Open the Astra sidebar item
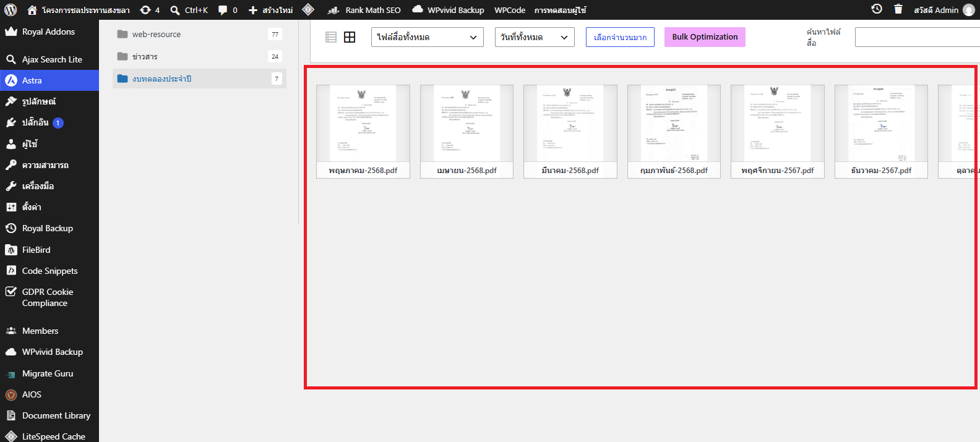The height and width of the screenshot is (442, 980). tap(49, 80)
